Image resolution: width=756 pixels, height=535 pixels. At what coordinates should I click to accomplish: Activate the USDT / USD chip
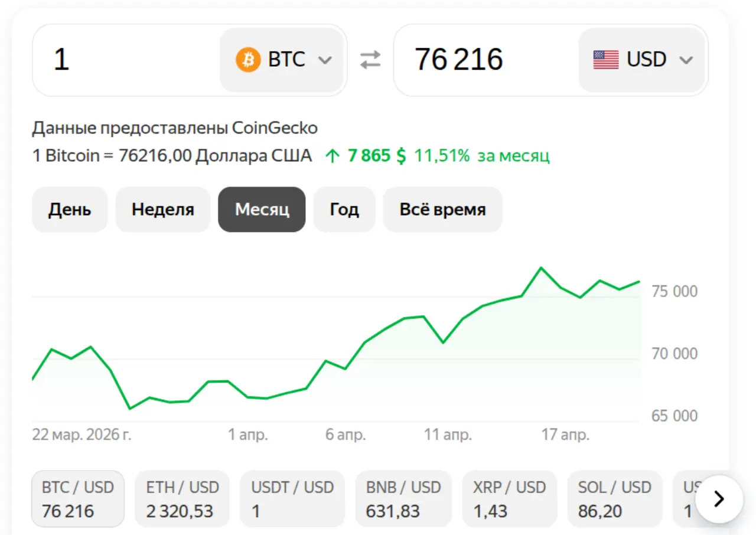pyautogui.click(x=292, y=498)
